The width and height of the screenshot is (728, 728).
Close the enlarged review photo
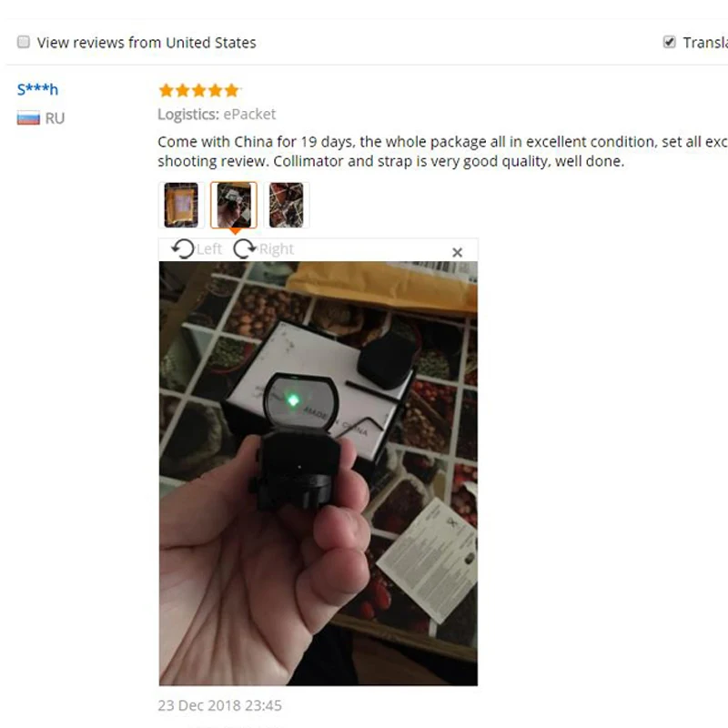tap(458, 252)
